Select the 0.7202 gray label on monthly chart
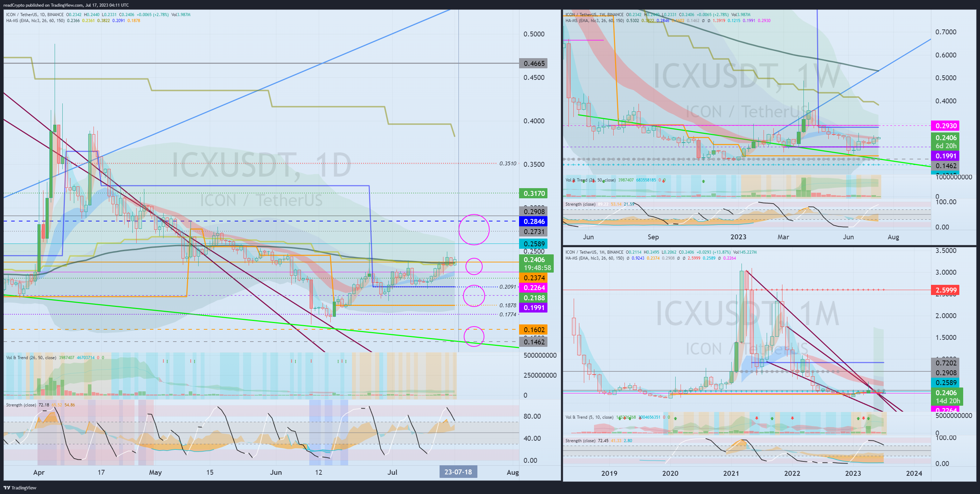This screenshot has height=494, width=980. click(x=945, y=363)
